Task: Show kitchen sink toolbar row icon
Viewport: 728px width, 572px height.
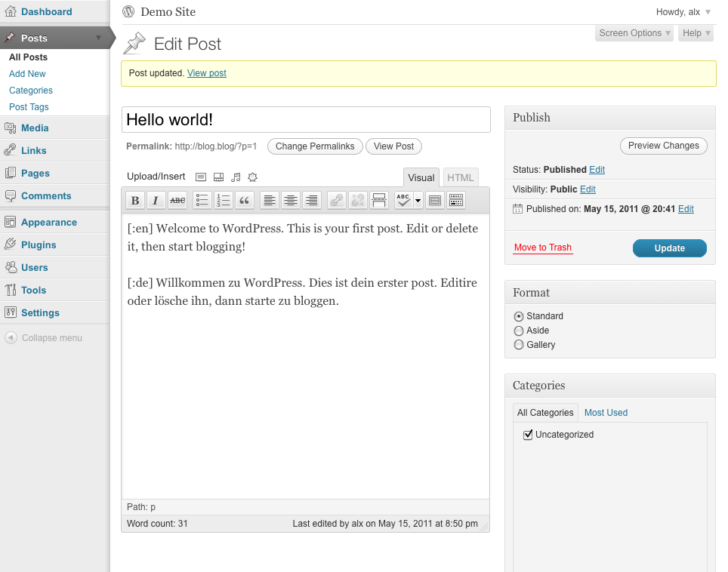Action: pos(456,201)
